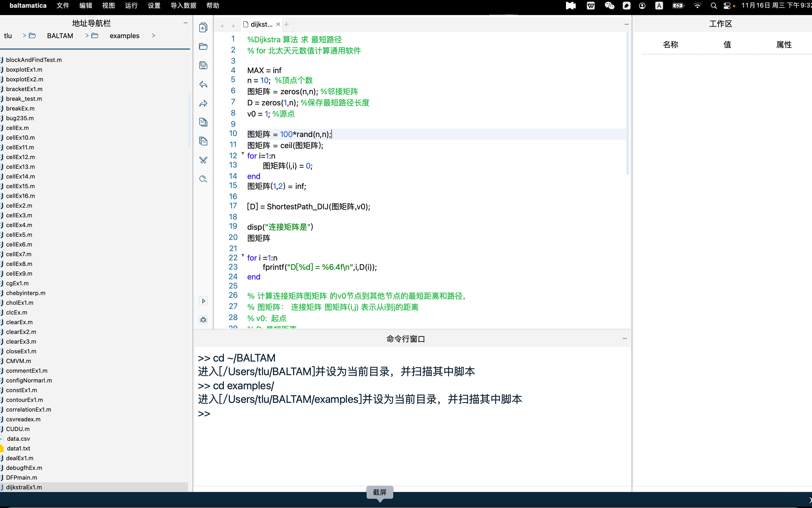Image resolution: width=812 pixels, height=508 pixels.
Task: Click the 值 column header in workspace
Action: (x=727, y=44)
